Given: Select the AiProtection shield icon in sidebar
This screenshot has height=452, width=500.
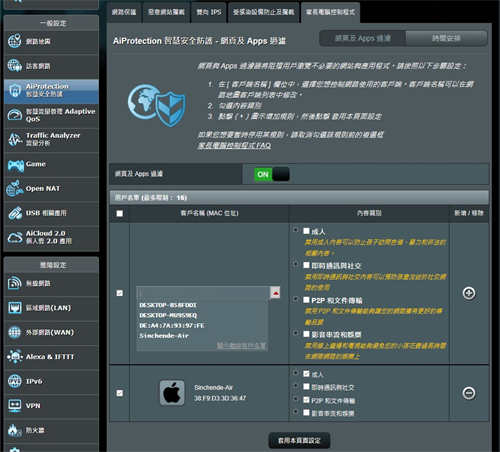Looking at the screenshot, I should point(14,90).
